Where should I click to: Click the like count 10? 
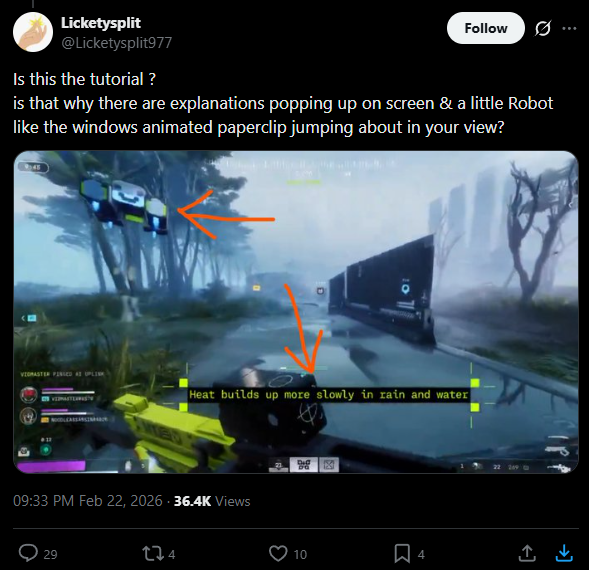pyautogui.click(x=300, y=554)
